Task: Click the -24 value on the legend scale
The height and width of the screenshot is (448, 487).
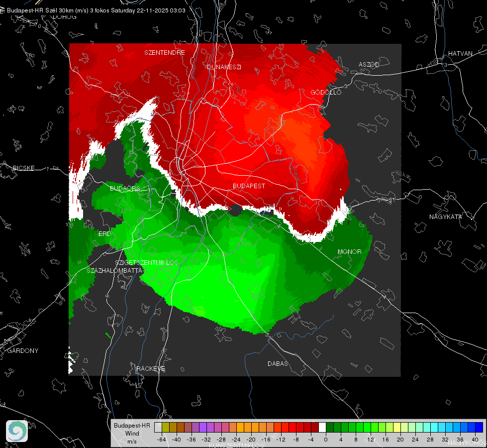Action: coord(236,440)
